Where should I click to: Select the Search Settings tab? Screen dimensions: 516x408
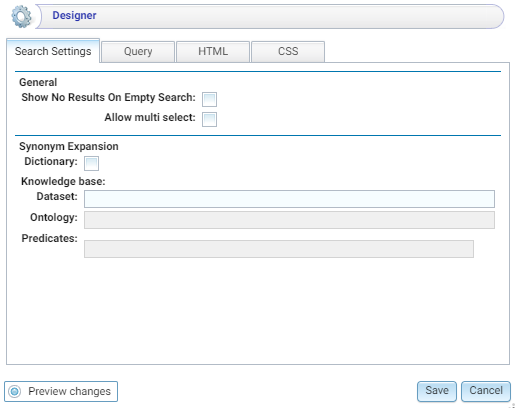[53, 51]
